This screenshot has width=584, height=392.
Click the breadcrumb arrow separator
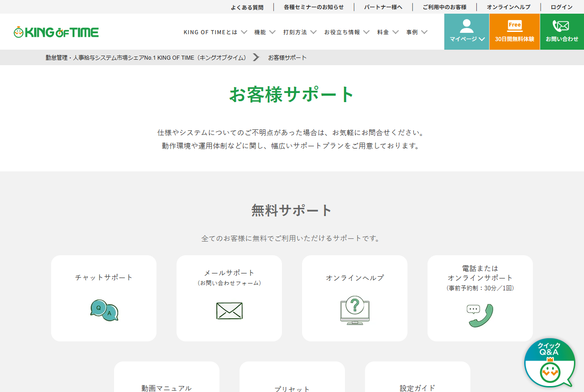point(256,57)
